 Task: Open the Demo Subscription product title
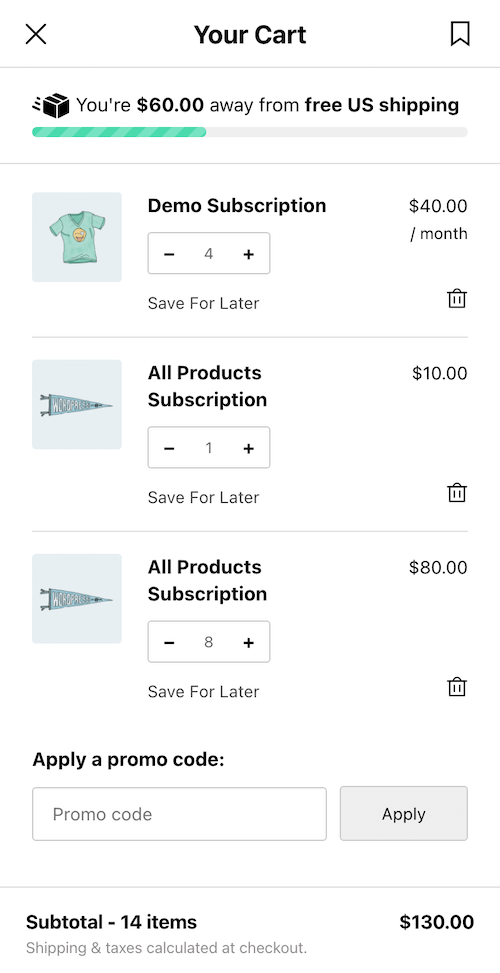(237, 205)
